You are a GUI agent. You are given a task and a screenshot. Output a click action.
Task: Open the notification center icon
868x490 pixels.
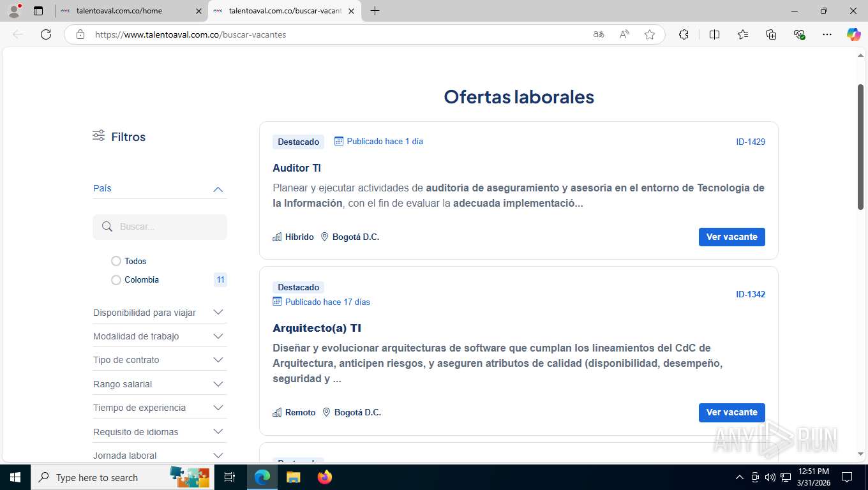tap(847, 477)
